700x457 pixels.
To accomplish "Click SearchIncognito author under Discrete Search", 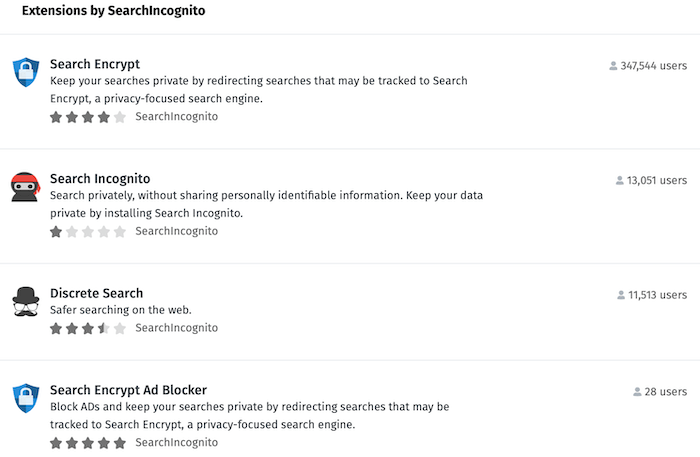I will click(177, 328).
